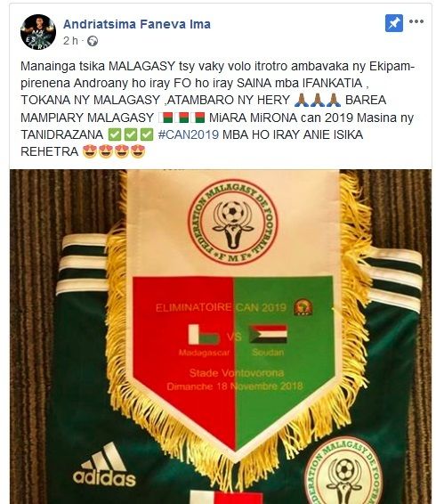The width and height of the screenshot is (436, 504).
Task: Click the Sudan flag above "Soudan"
Action: point(269,334)
